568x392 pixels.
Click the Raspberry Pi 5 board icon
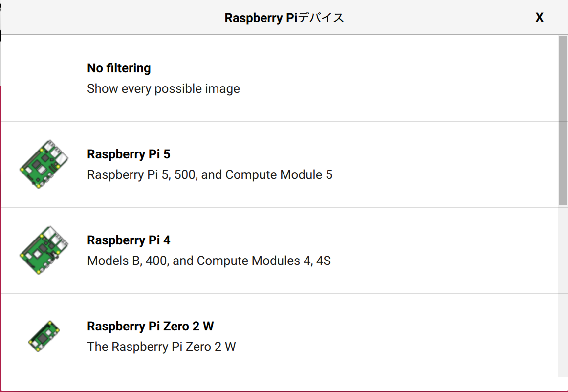[x=44, y=165]
